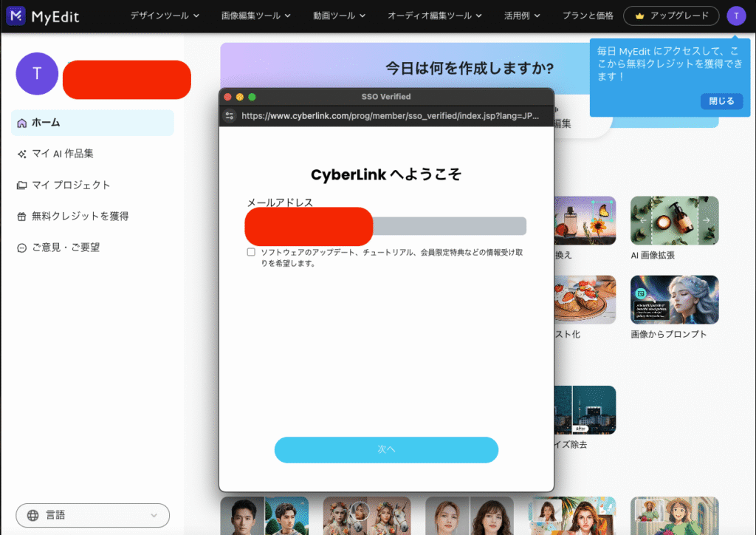
Task: Open the night city before/after thumbnail
Action: point(585,410)
